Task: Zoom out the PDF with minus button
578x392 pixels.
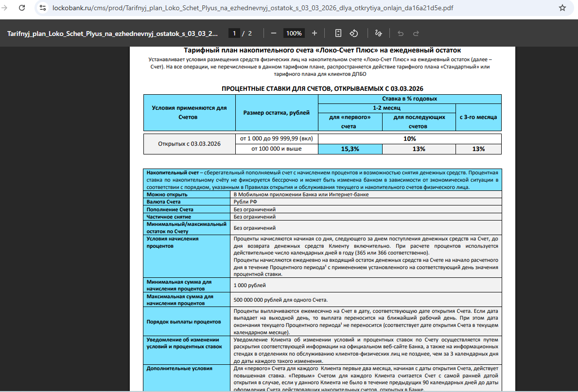Action: [x=274, y=33]
